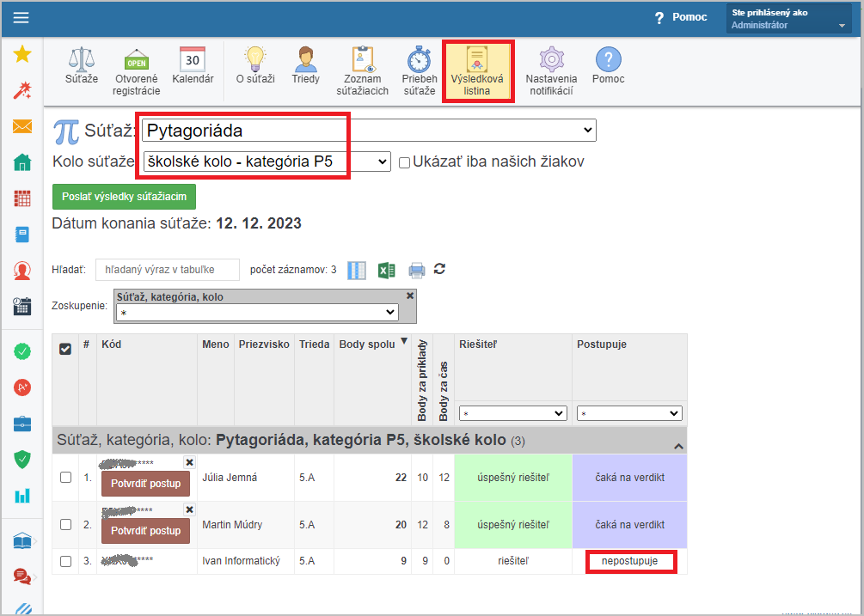Select Martin Múdry row checkbox
This screenshot has width=864, height=616.
65,525
